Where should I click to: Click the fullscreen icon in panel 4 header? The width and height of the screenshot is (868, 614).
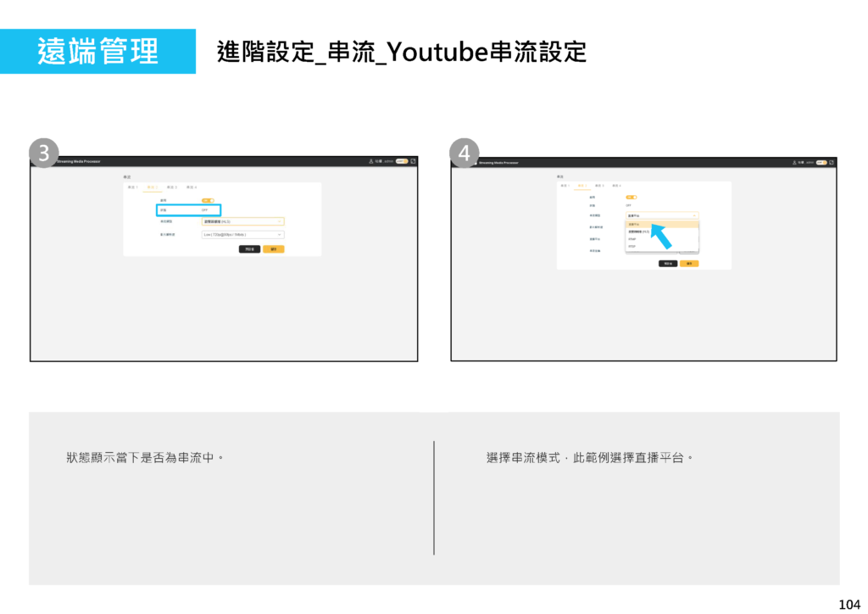832,162
